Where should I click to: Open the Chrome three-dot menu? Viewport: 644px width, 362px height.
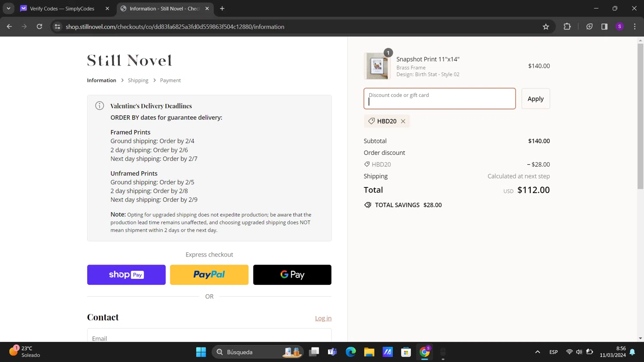635,27
